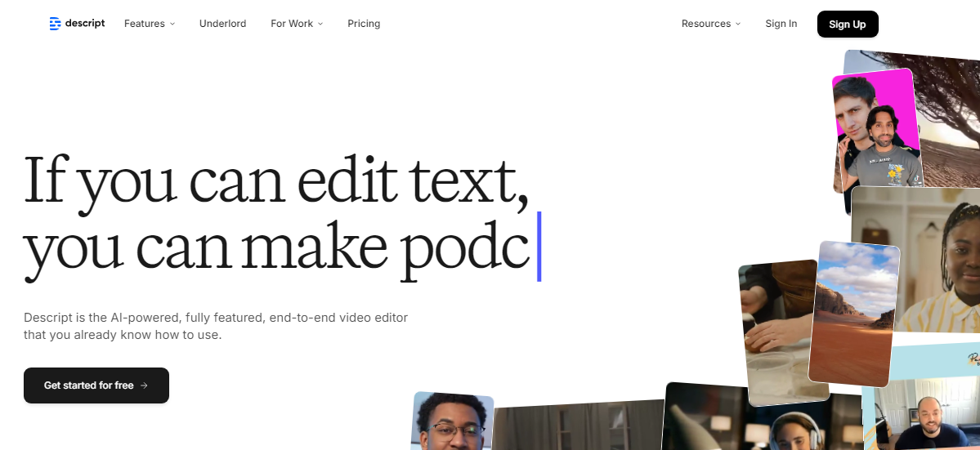Image resolution: width=980 pixels, height=450 pixels.
Task: Open the Features dropdown menu
Action: (x=150, y=24)
